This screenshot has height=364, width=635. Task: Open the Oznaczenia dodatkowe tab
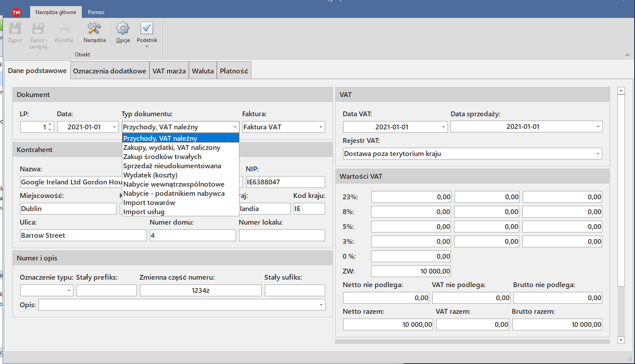click(x=110, y=71)
